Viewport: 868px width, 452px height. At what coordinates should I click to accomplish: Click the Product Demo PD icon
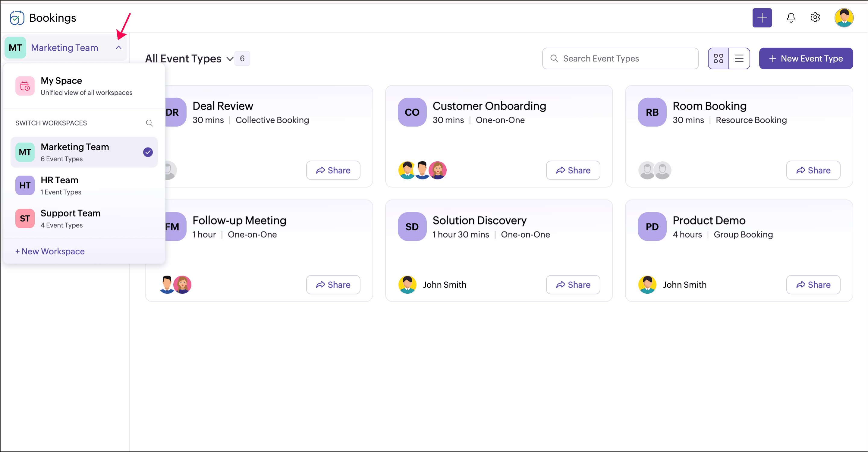tap(652, 226)
